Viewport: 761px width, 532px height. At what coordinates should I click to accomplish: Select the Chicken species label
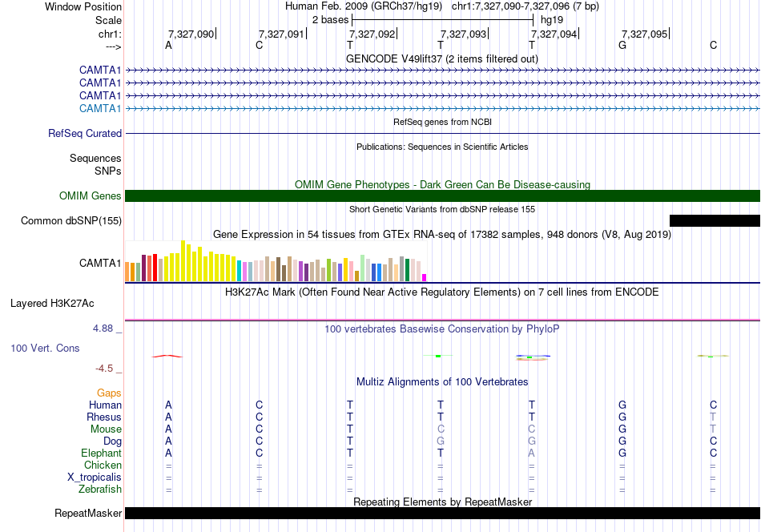(x=103, y=465)
